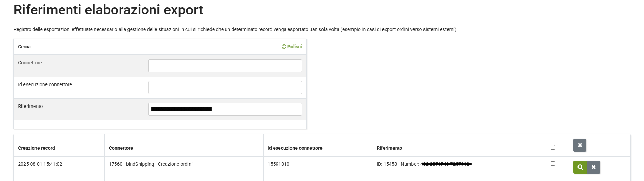
Task: Click the execution id 15591010 cell
Action: [278, 164]
